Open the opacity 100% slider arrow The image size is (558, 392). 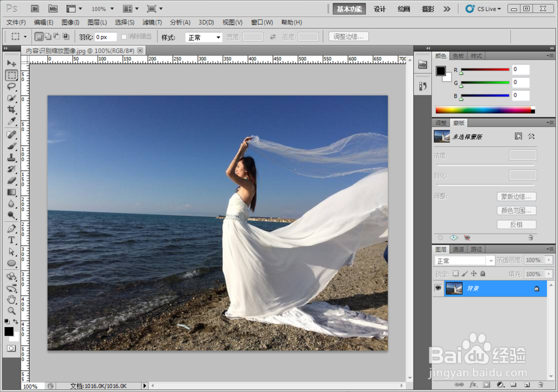549,260
